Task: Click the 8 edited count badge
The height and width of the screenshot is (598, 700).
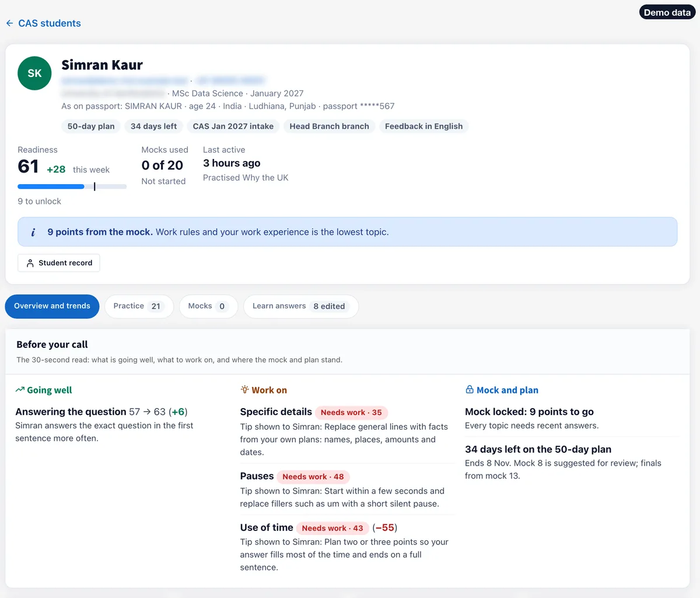Action: (329, 306)
